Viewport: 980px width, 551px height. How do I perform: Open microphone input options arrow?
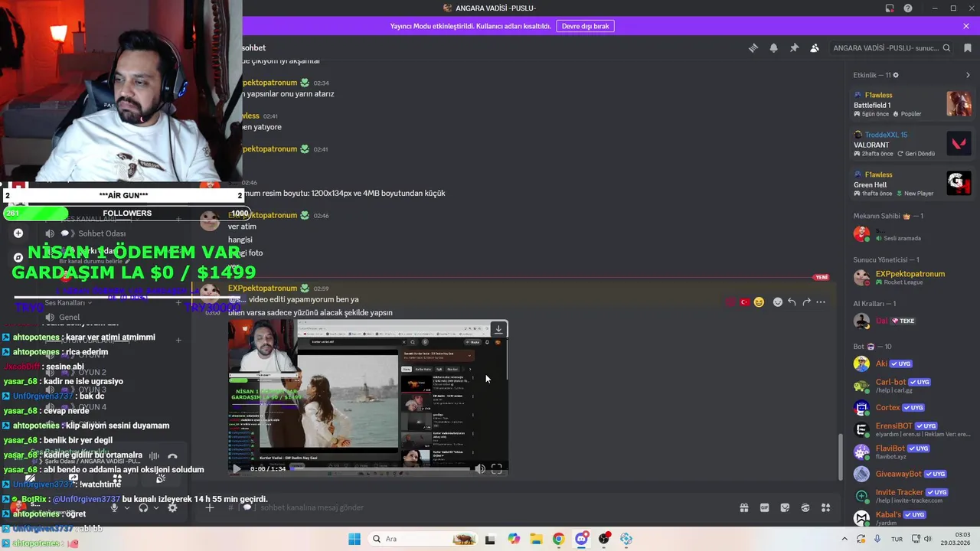pos(127,507)
